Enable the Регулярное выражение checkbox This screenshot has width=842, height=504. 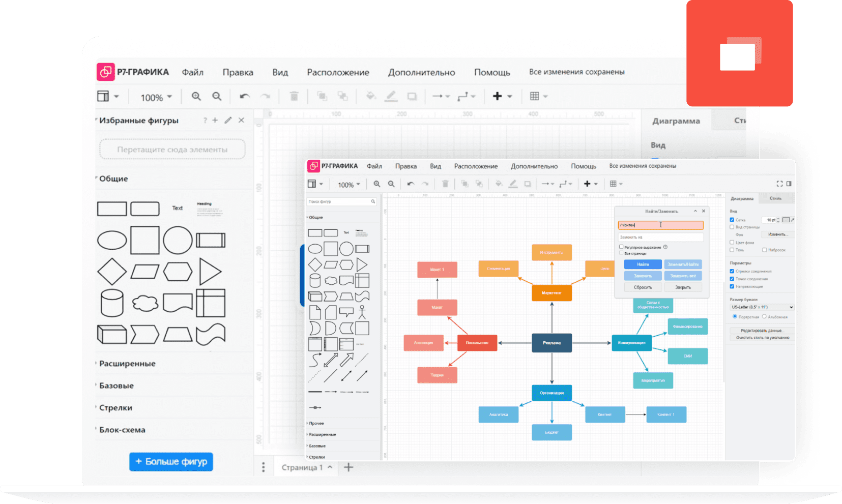(621, 247)
